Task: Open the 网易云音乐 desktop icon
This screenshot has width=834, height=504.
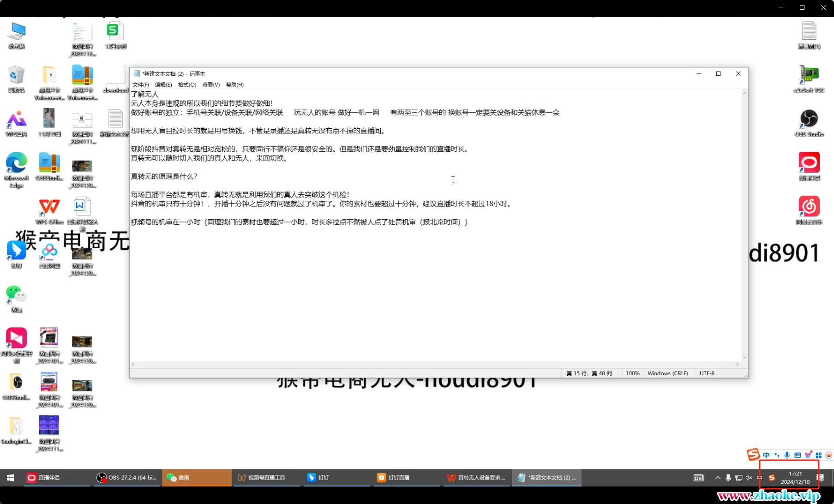Action: click(x=809, y=207)
